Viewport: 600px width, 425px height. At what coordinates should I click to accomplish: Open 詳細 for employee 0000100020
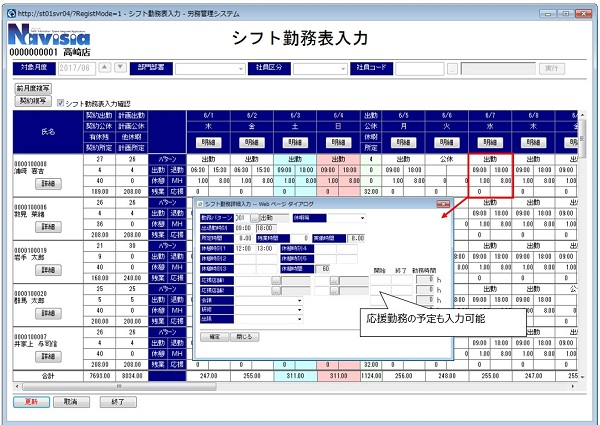tap(48, 313)
